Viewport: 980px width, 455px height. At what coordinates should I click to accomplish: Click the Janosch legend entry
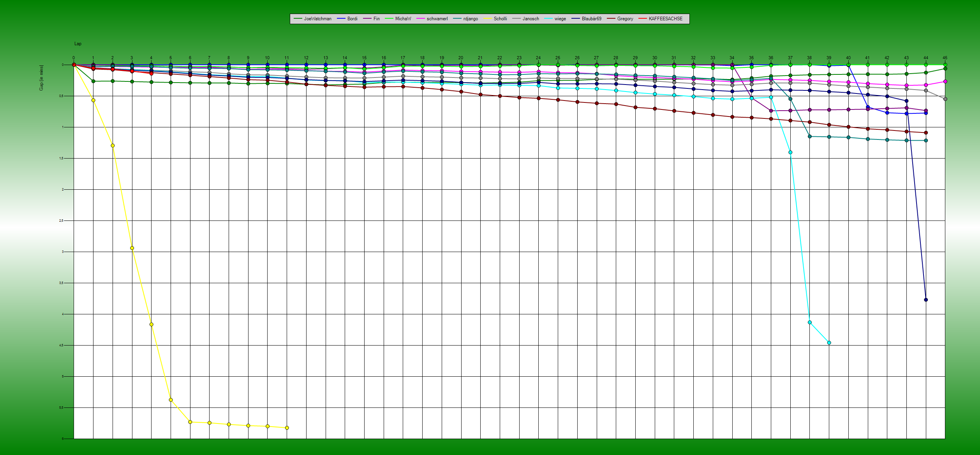pyautogui.click(x=526, y=19)
